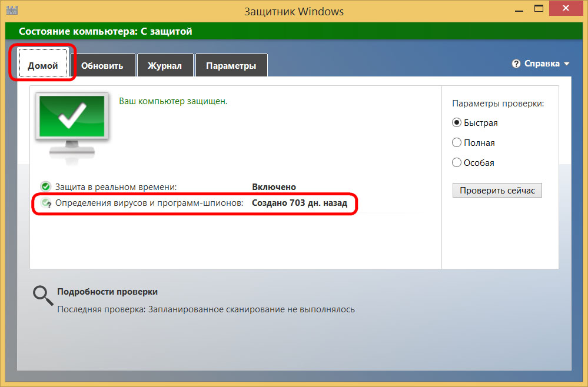
Task: Open the Обновить tab
Action: pos(102,65)
